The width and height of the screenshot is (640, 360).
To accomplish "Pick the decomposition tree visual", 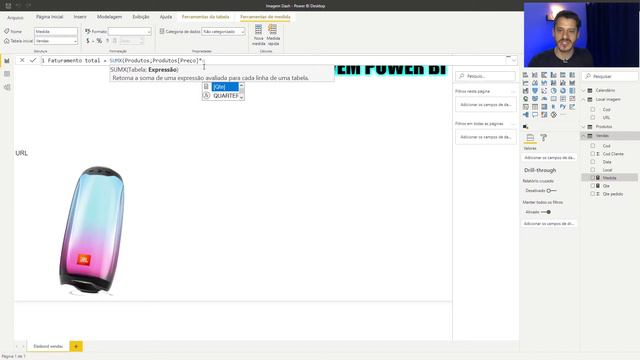I will pyautogui.click(x=525, y=115).
